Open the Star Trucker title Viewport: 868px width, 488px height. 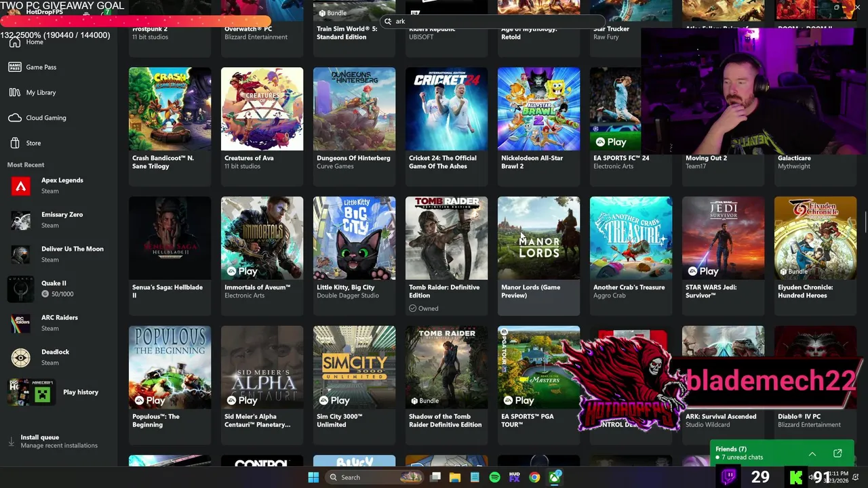coord(611,29)
